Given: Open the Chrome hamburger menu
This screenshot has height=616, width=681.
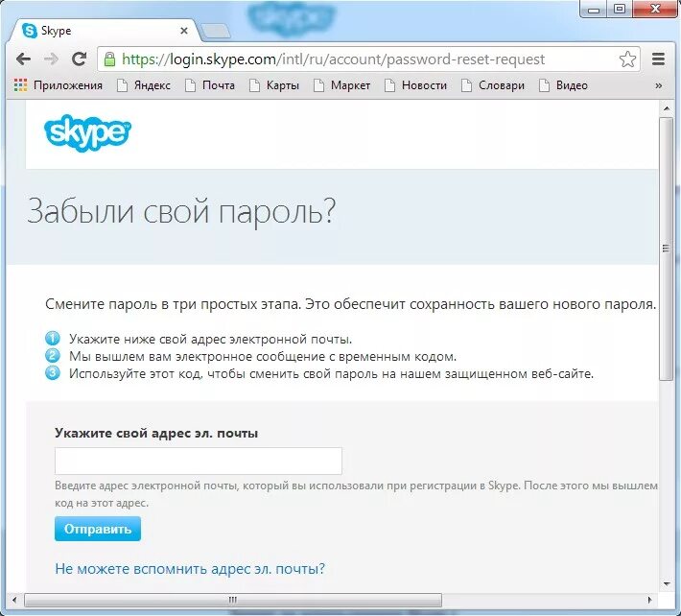Looking at the screenshot, I should click(658, 59).
